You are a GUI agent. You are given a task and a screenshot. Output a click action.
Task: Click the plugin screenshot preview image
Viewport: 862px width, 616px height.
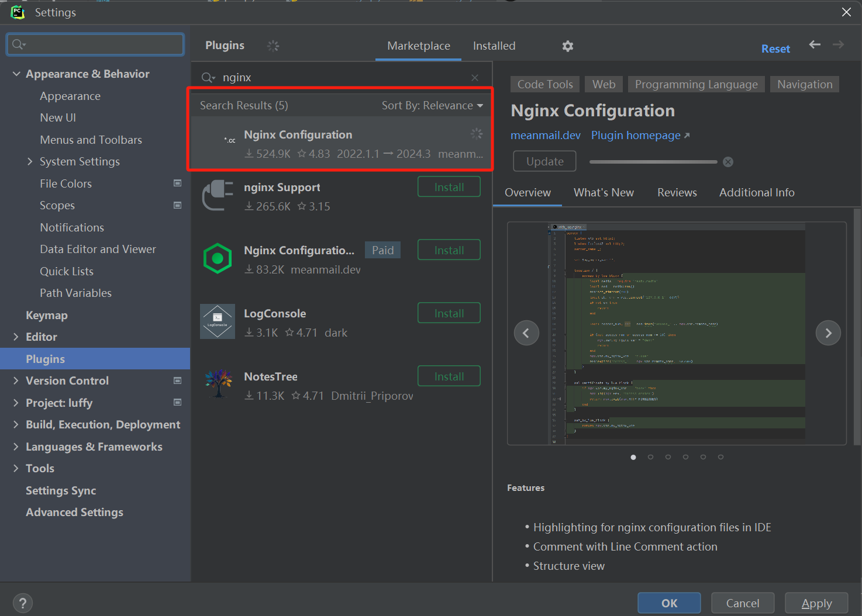point(677,333)
